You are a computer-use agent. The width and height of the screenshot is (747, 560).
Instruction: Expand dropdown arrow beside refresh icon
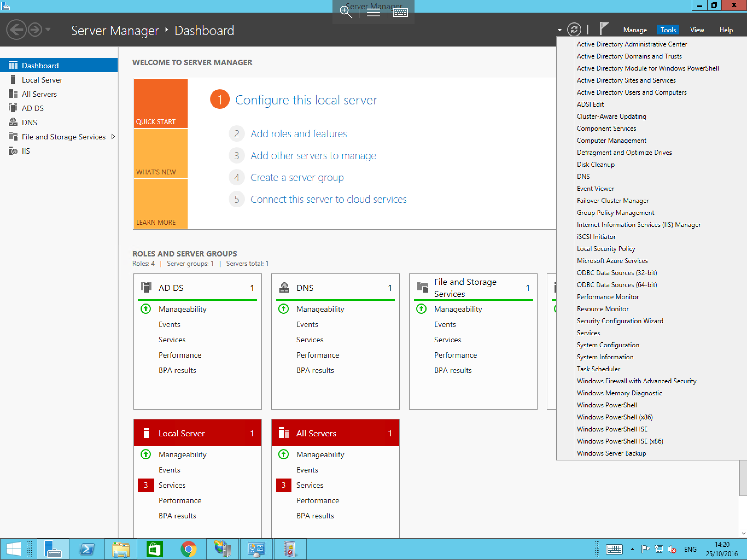click(x=560, y=30)
